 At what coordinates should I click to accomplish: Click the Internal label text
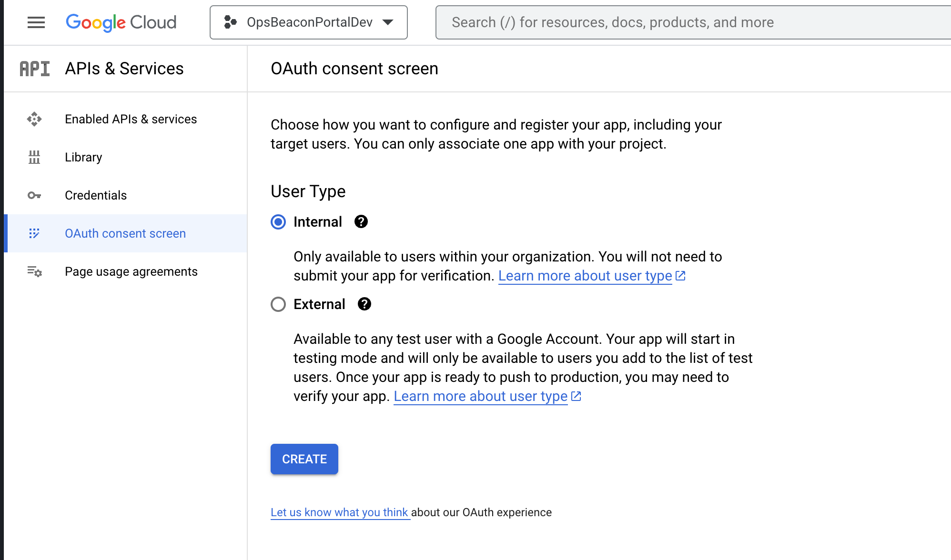tap(318, 222)
